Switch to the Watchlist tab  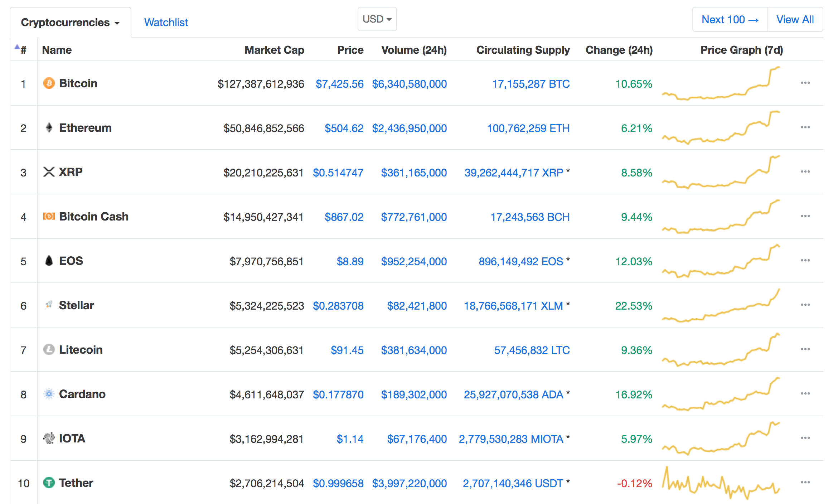[x=166, y=23]
